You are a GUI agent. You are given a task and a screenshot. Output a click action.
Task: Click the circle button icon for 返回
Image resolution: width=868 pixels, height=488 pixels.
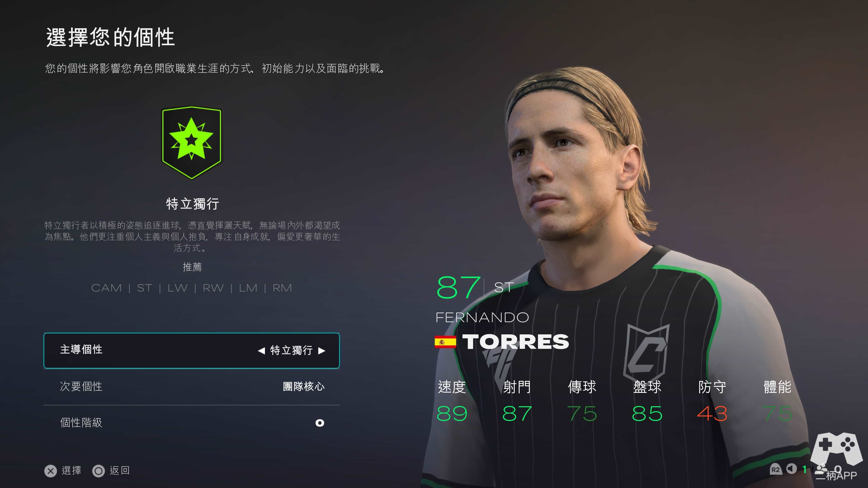tap(98, 471)
